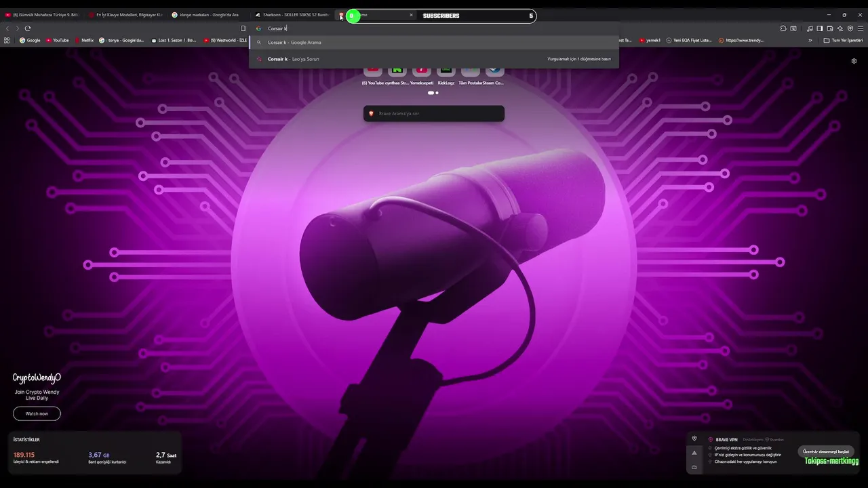Screen dimensions: 868x488
Task: Reload the current page
Action: coord(28,28)
